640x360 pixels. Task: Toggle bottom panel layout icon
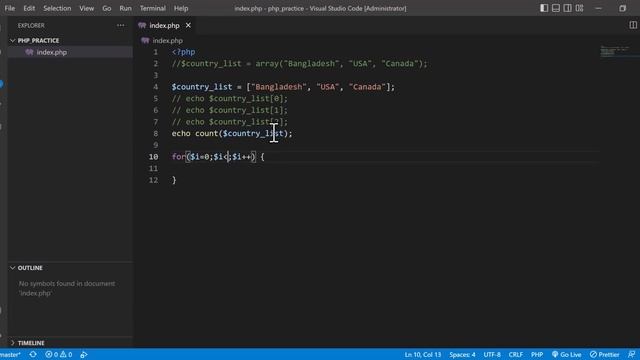click(556, 8)
